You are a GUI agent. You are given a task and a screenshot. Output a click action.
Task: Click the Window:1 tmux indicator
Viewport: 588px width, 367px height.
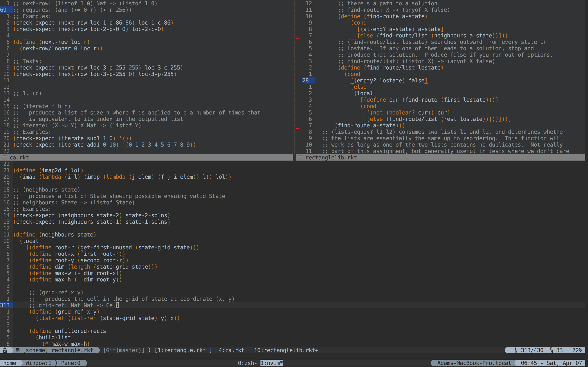tap(38, 363)
